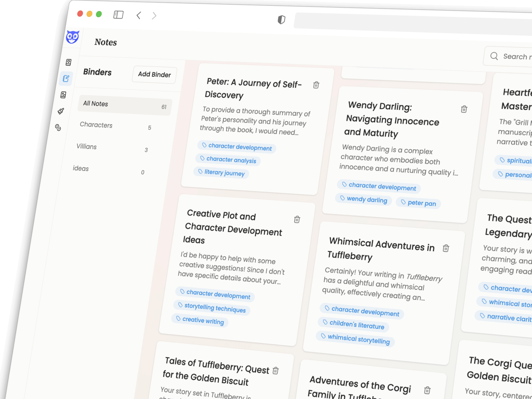Open the rocket sidebar icon
532x399 pixels.
[x=61, y=111]
